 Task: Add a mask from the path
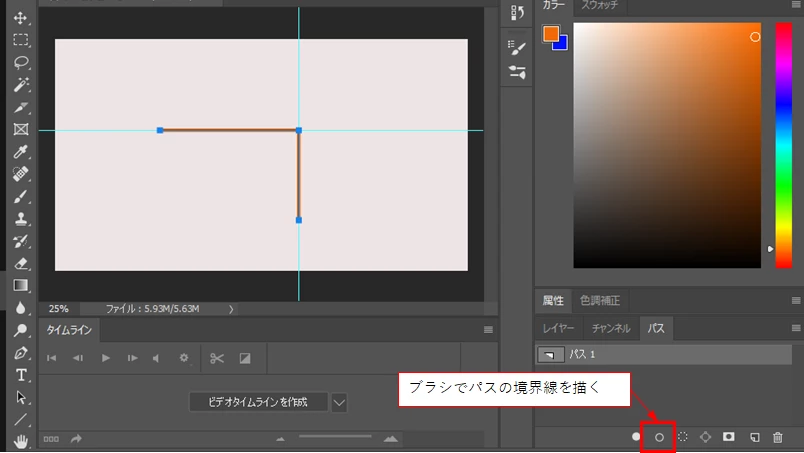[729, 437]
